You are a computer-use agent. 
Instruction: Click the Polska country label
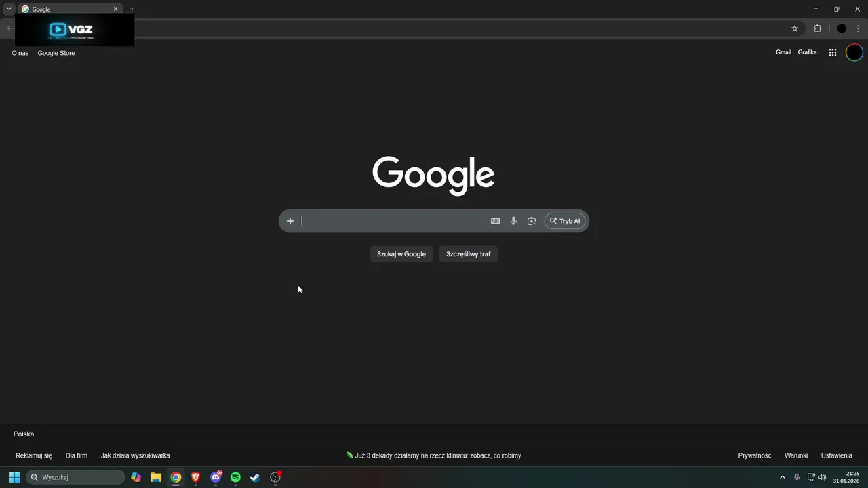click(x=24, y=434)
